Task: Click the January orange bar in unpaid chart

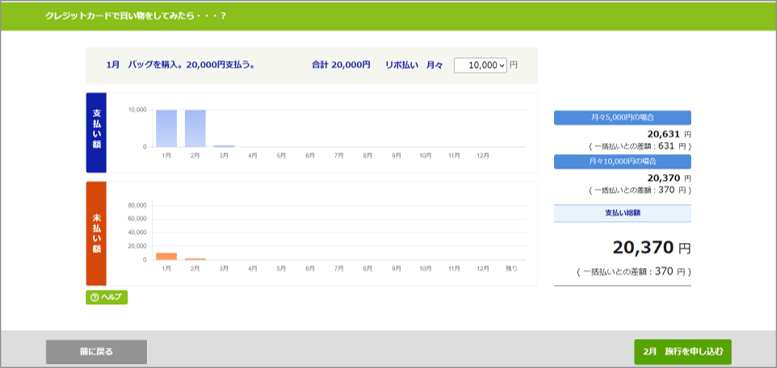Action: click(166, 257)
